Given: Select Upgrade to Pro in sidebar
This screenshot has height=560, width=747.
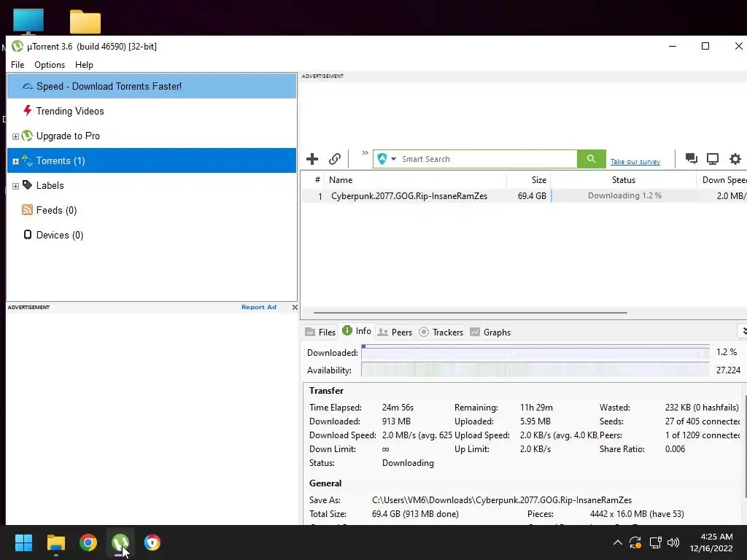Looking at the screenshot, I should tap(152, 136).
